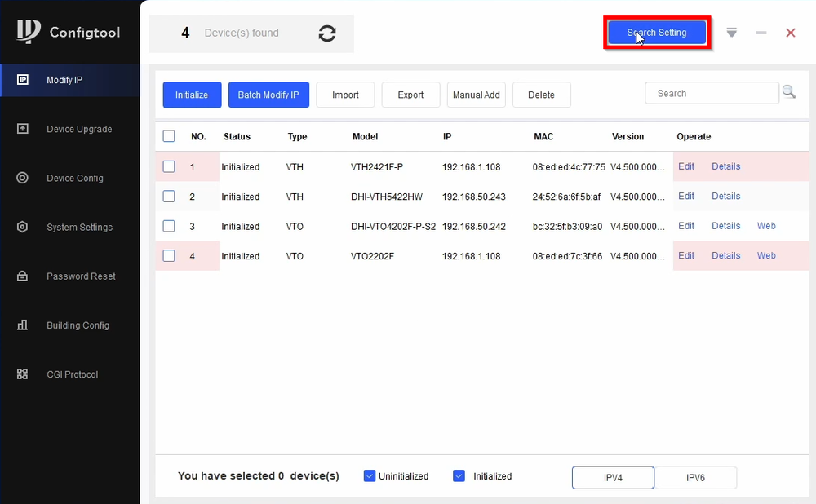Check the checkbox for device number 3
Screen dimensions: 816x504
pos(169,226)
